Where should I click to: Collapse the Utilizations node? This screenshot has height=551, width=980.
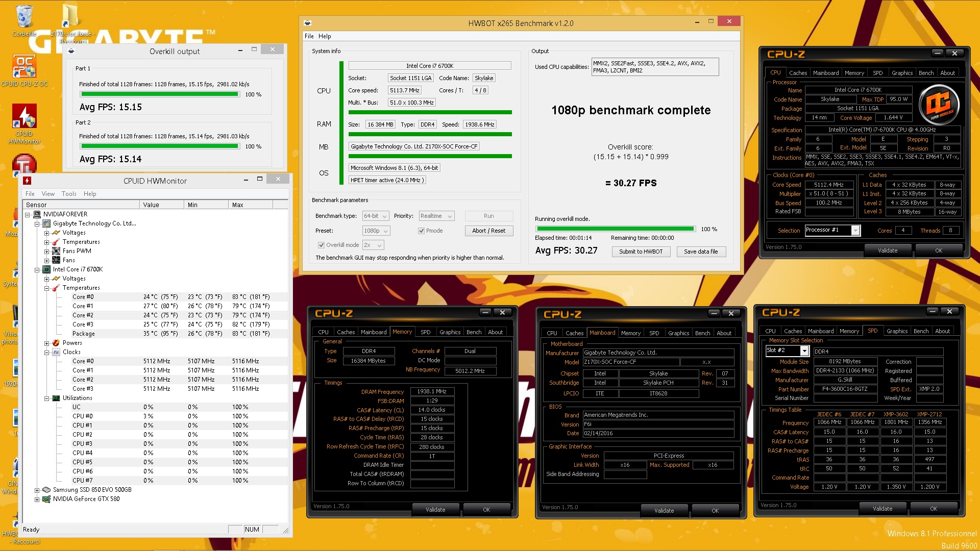tap(46, 398)
